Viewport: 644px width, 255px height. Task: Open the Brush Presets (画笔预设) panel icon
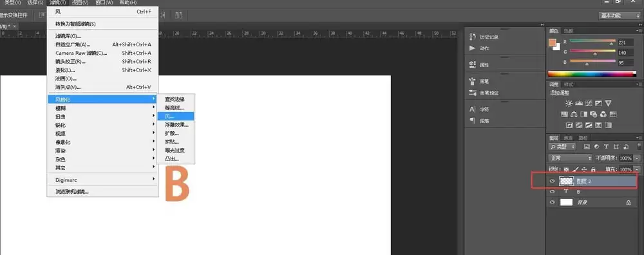(472, 93)
